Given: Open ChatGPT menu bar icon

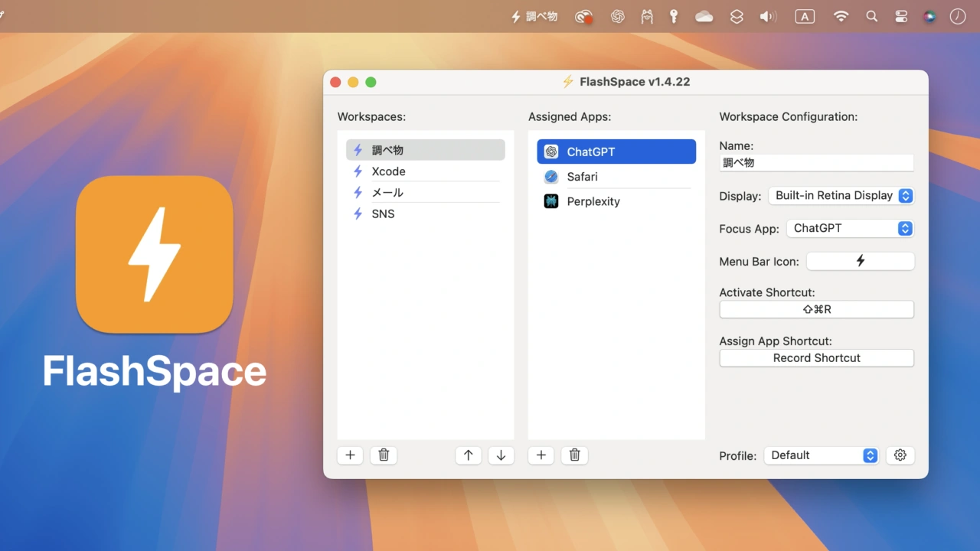Looking at the screenshot, I should pyautogui.click(x=618, y=16).
